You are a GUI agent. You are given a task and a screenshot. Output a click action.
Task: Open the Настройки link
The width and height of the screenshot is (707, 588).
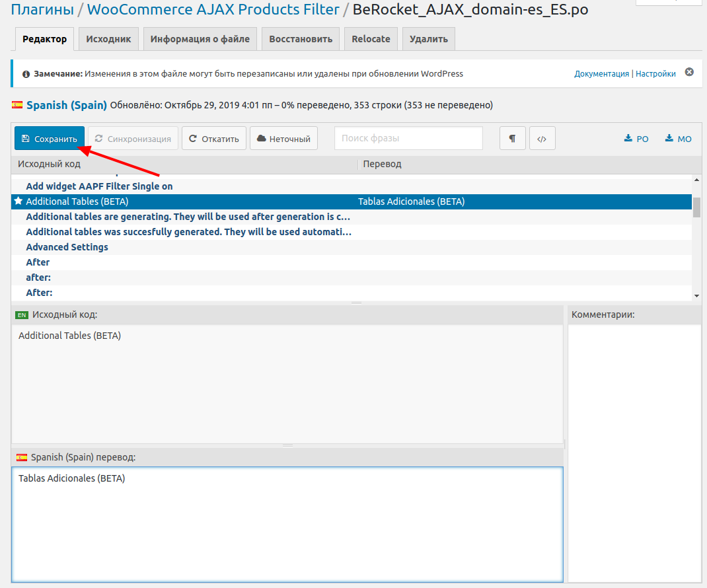(x=655, y=74)
